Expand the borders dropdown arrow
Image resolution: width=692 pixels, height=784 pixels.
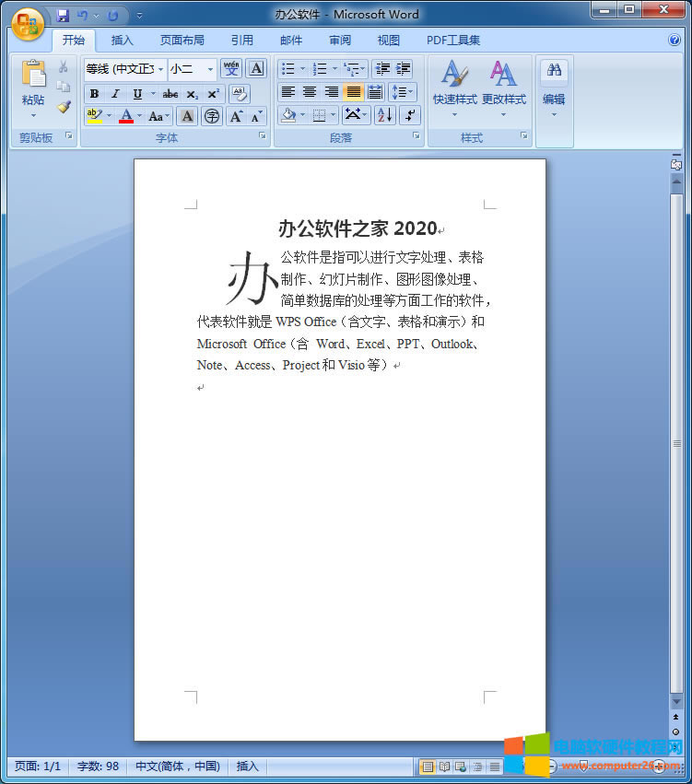pos(334,116)
